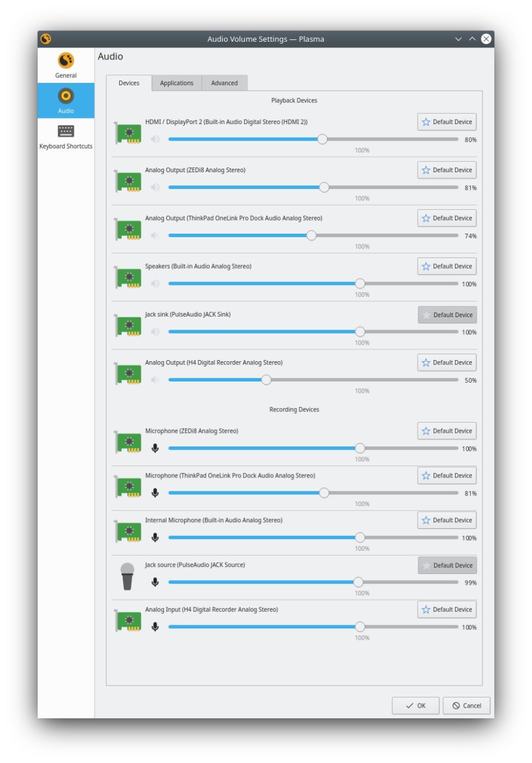
Task: Click the sound card icon beside Speakers
Action: [128, 278]
